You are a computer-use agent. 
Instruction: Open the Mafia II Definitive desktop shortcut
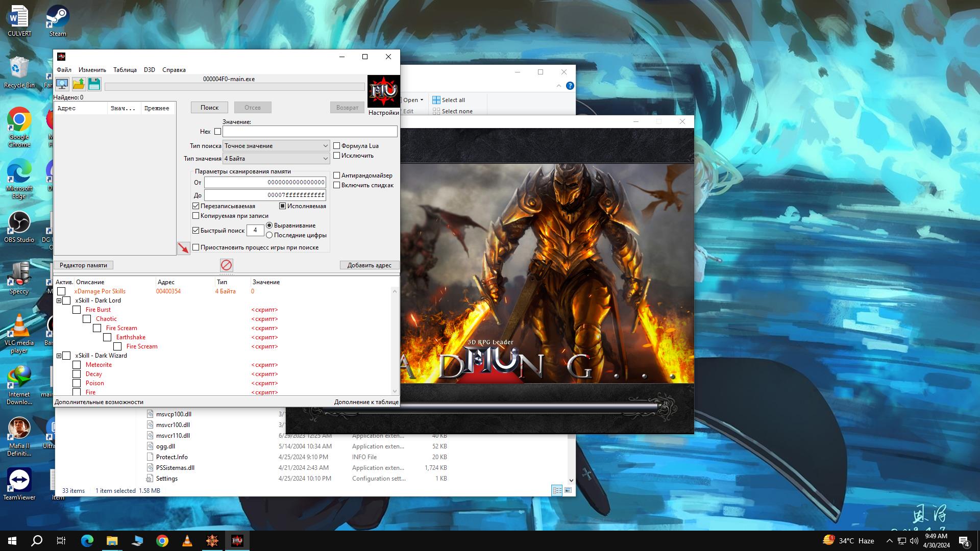point(19,437)
